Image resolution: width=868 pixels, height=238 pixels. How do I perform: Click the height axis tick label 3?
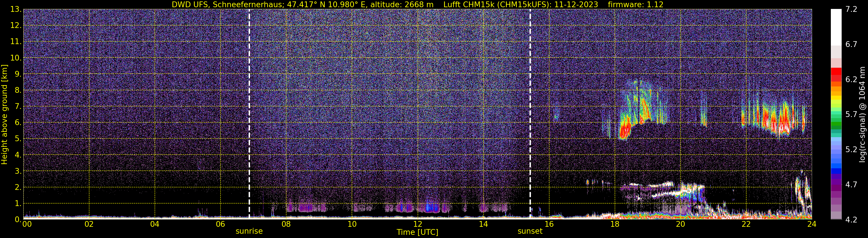click(18, 171)
